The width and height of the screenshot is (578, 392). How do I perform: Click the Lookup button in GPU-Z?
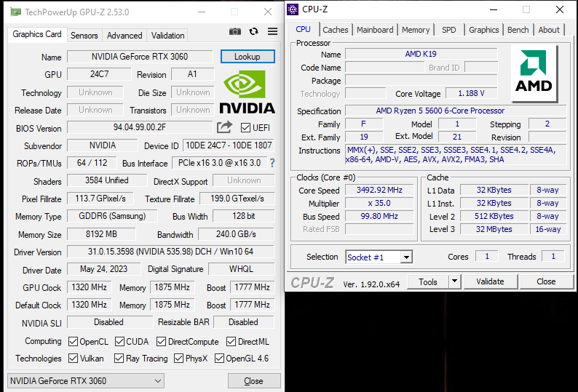click(x=248, y=57)
